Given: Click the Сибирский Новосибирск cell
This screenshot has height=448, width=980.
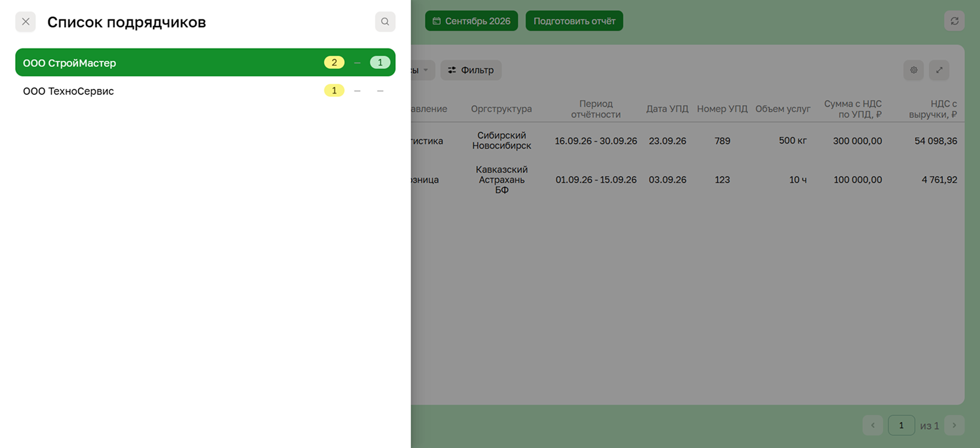Looking at the screenshot, I should click(501, 141).
